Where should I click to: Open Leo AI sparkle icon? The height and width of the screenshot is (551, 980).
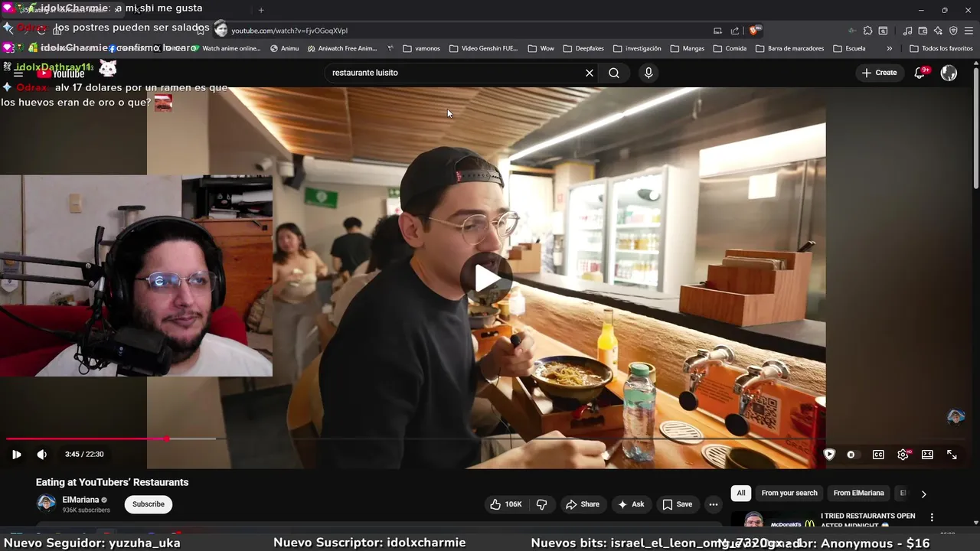(x=938, y=31)
